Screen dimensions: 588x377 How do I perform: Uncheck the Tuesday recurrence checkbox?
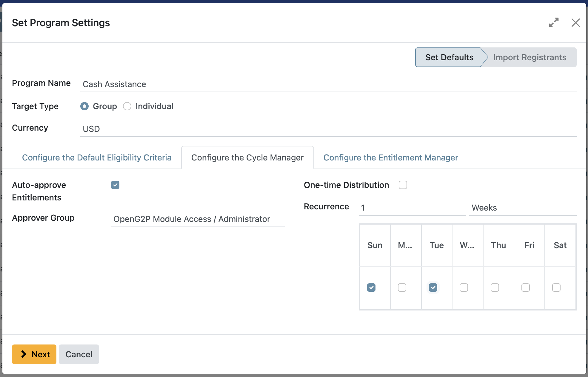point(433,288)
